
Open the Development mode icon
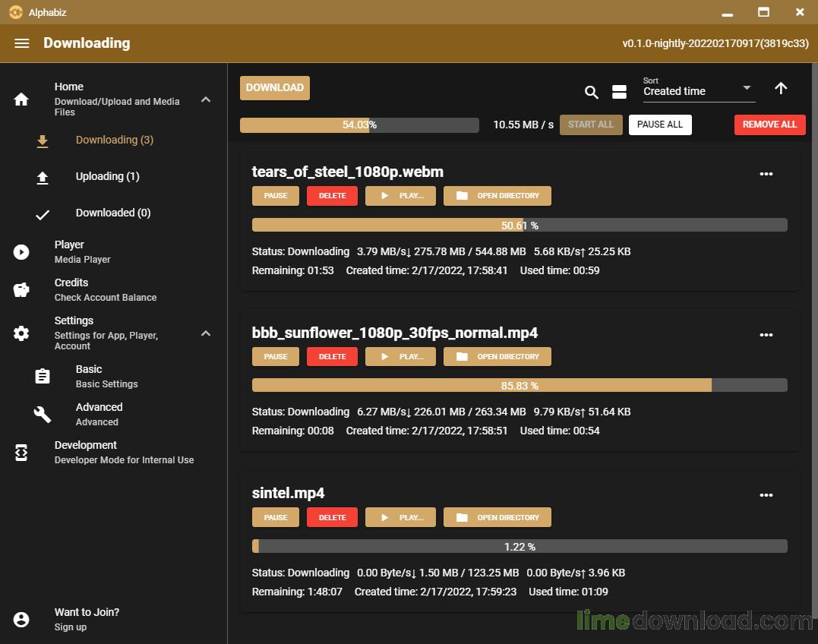pos(21,453)
